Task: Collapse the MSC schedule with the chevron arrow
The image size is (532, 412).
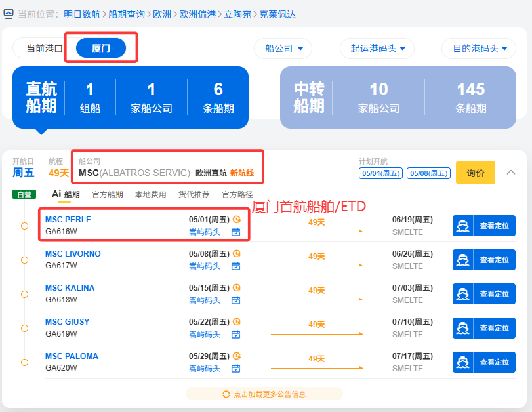Action: pyautogui.click(x=511, y=173)
